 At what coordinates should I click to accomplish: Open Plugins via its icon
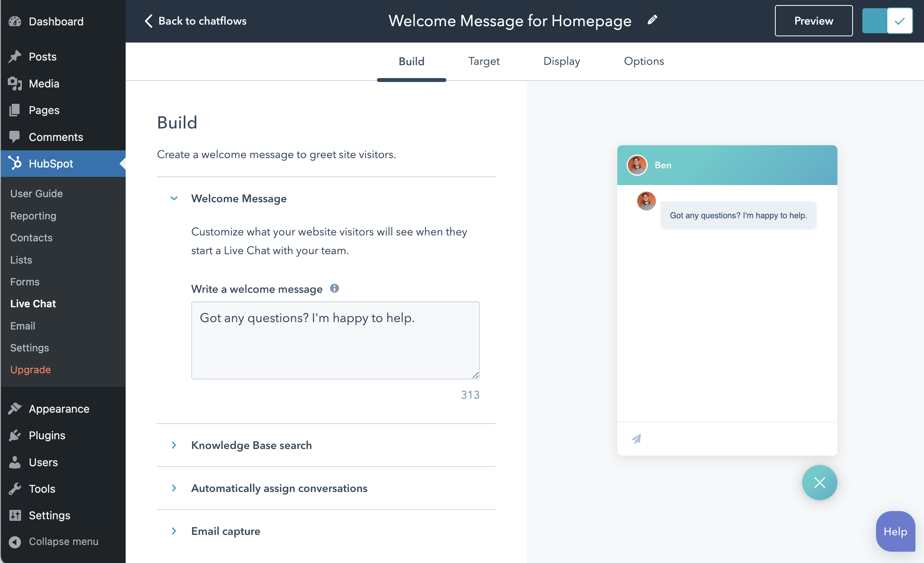[x=14, y=435]
